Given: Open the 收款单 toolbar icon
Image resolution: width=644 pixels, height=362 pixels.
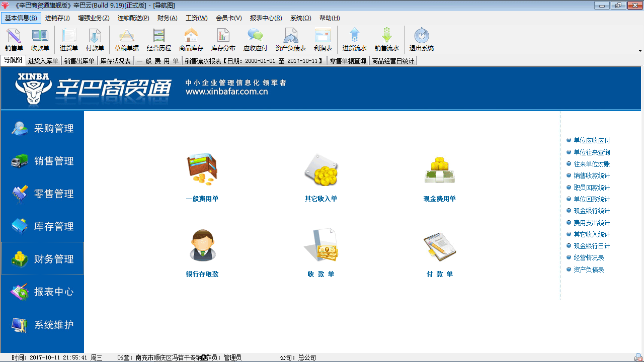Looking at the screenshot, I should click(40, 40).
